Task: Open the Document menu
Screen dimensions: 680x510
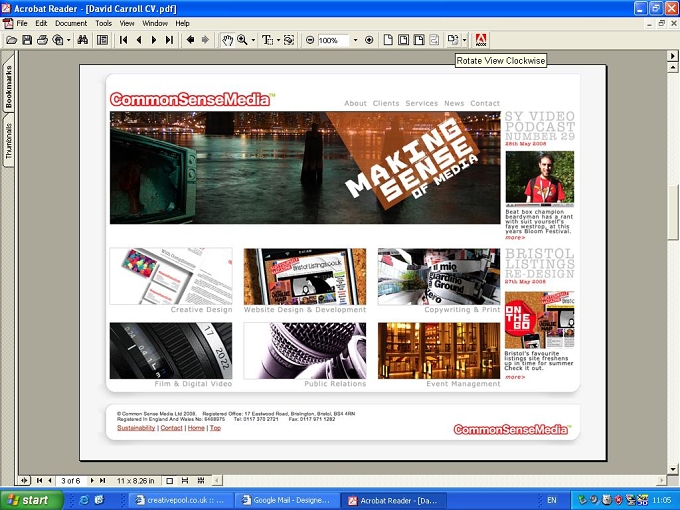Action: pos(71,23)
